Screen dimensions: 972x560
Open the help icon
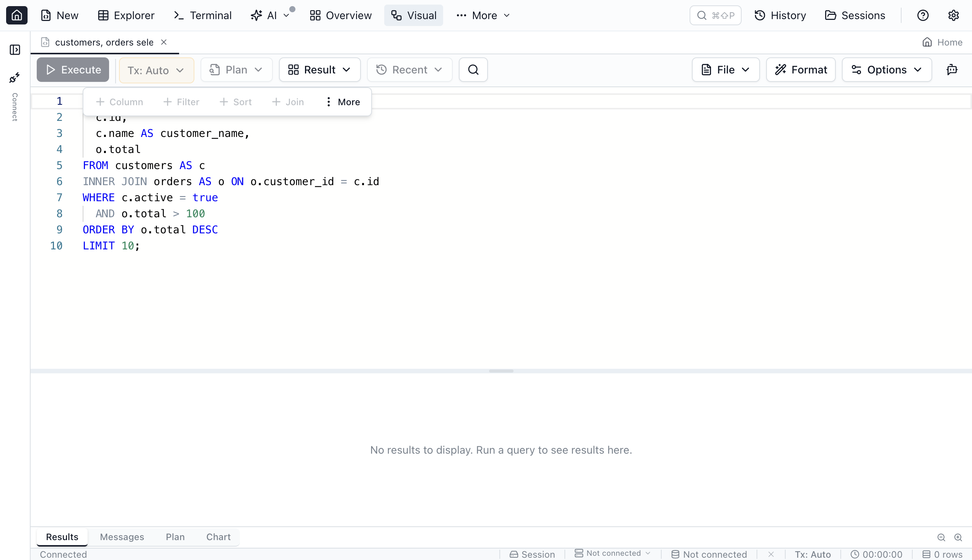(923, 15)
